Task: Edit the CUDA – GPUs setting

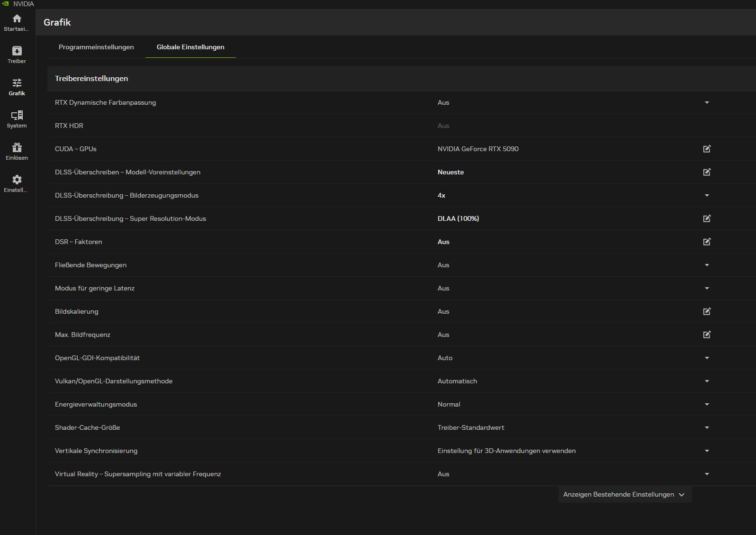Action: click(707, 149)
